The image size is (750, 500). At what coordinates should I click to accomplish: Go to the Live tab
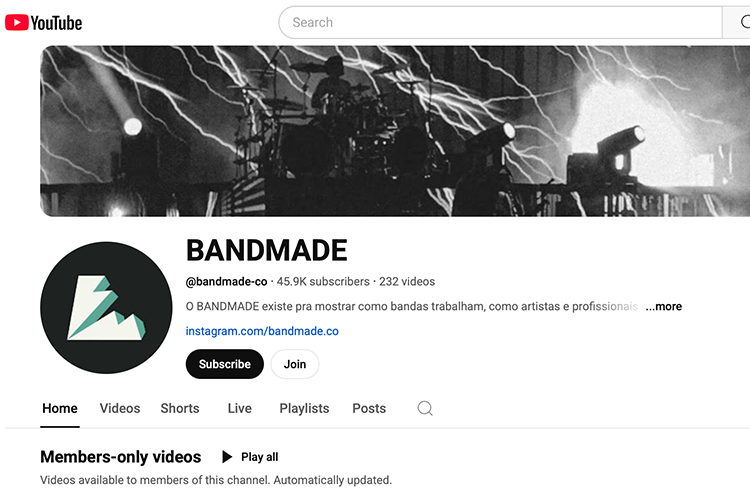pos(240,408)
